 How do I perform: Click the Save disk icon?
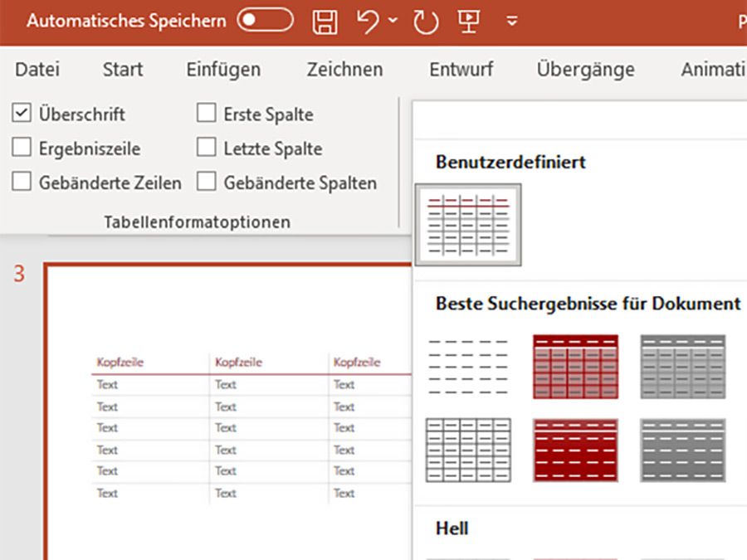pyautogui.click(x=325, y=22)
